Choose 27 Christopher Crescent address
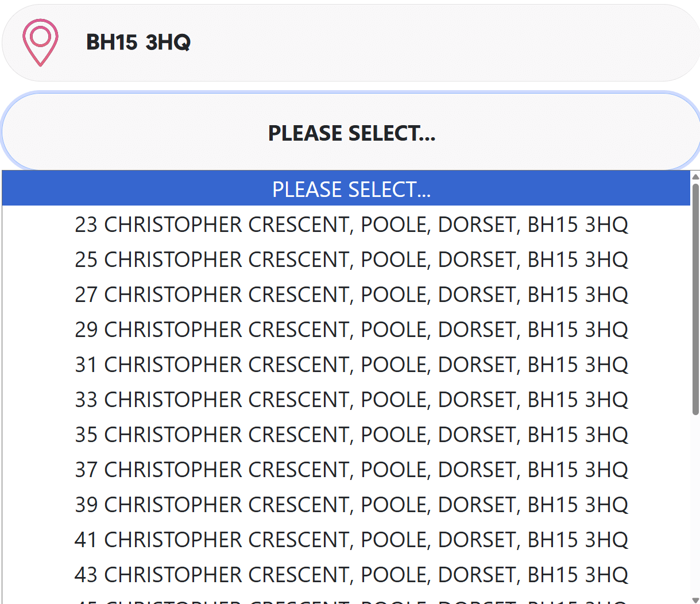 tap(350, 294)
